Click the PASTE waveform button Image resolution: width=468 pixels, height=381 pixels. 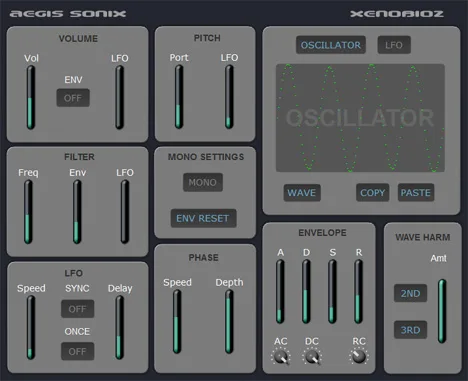[x=416, y=193]
